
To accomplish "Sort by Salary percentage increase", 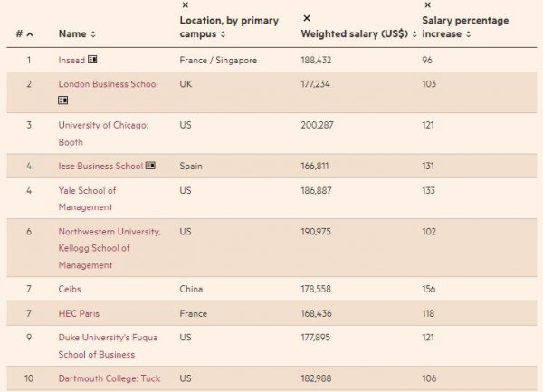I will pyautogui.click(x=469, y=34).
